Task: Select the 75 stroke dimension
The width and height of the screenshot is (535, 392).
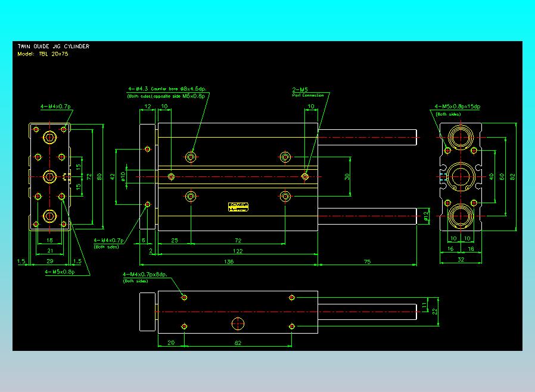Action: 367,262
